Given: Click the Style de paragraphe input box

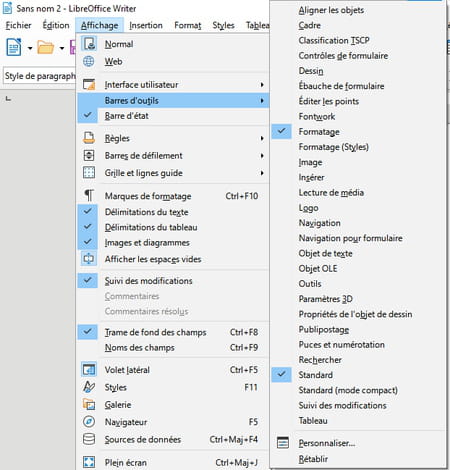Looking at the screenshot, I should click(40, 76).
